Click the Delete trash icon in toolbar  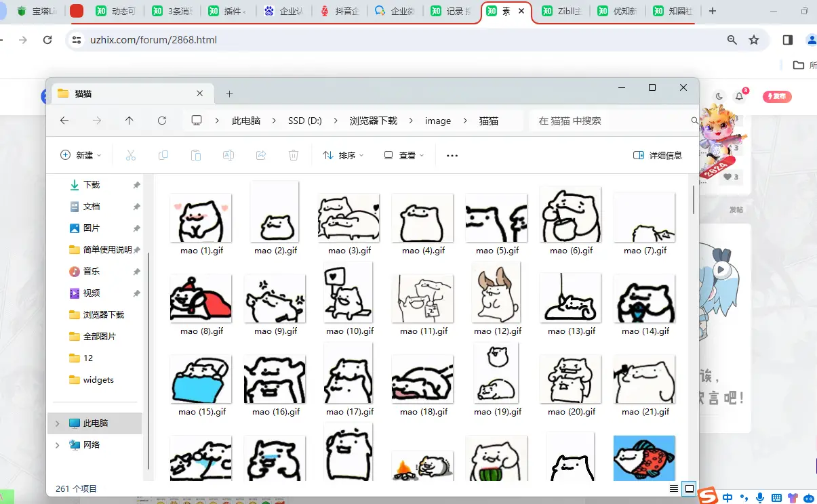coord(294,155)
